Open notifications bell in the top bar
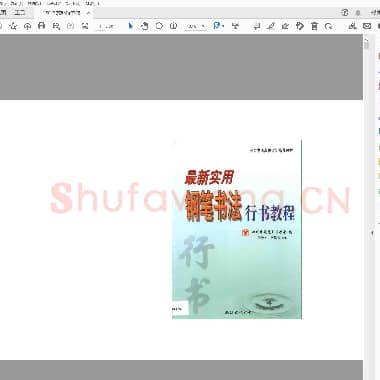380x380 pixels. pyautogui.click(x=358, y=13)
